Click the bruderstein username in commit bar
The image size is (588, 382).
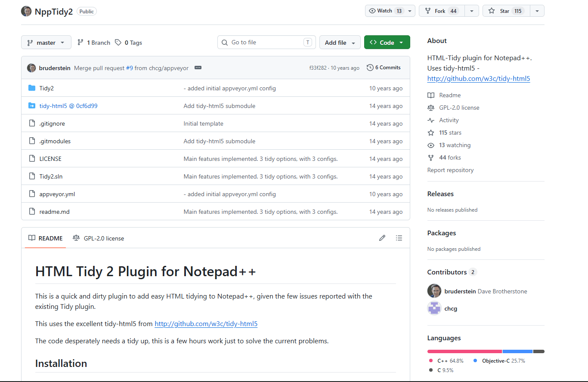click(x=55, y=68)
